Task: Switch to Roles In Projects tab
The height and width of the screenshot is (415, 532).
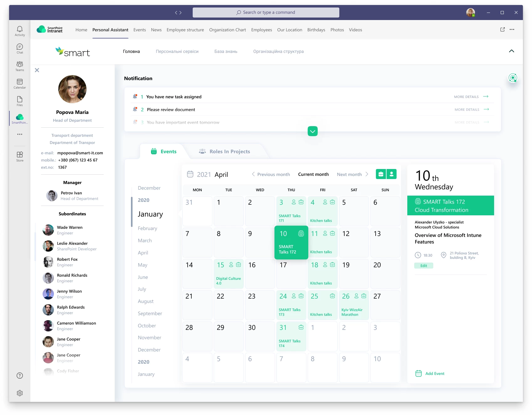Action: click(229, 151)
